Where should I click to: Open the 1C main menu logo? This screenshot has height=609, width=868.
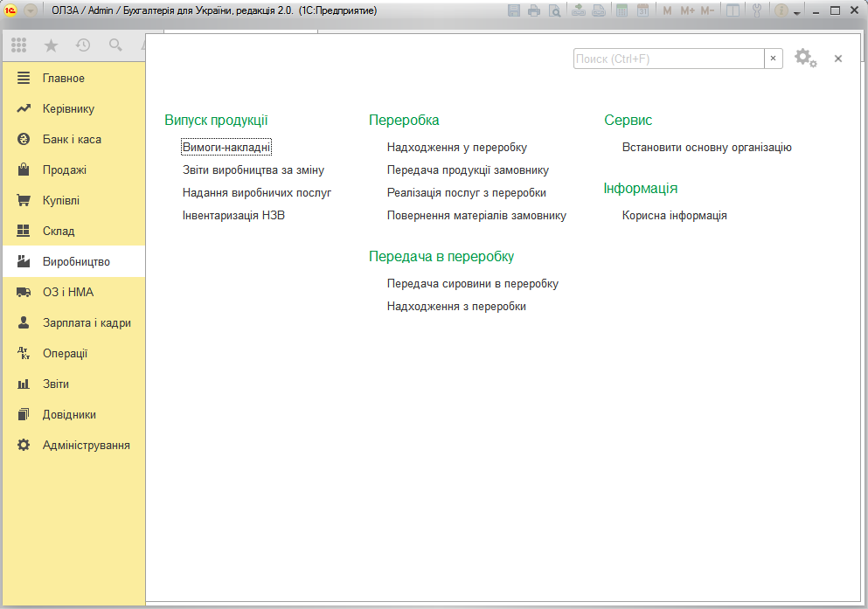10,10
